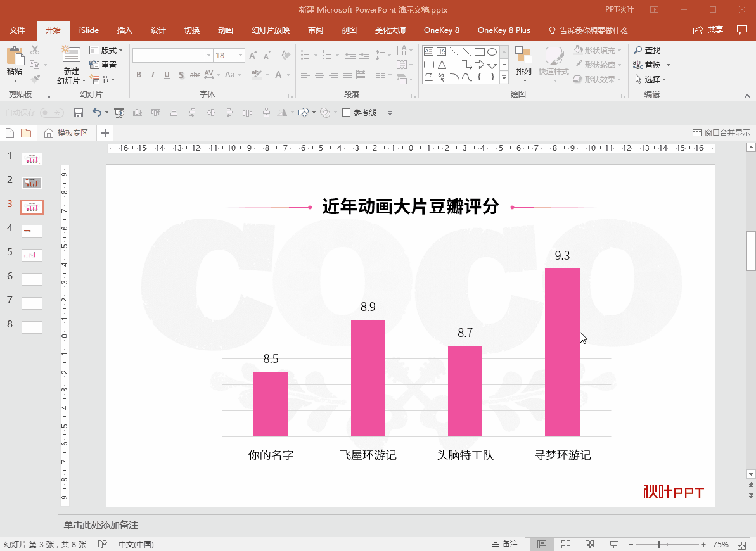Apply strikethrough abc formatting

[195, 75]
